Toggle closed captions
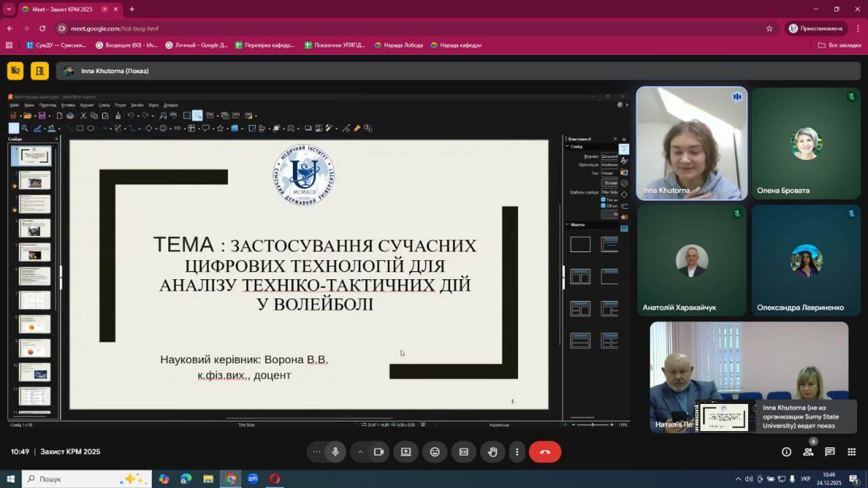Screen dimensions: 868x488 464,452
